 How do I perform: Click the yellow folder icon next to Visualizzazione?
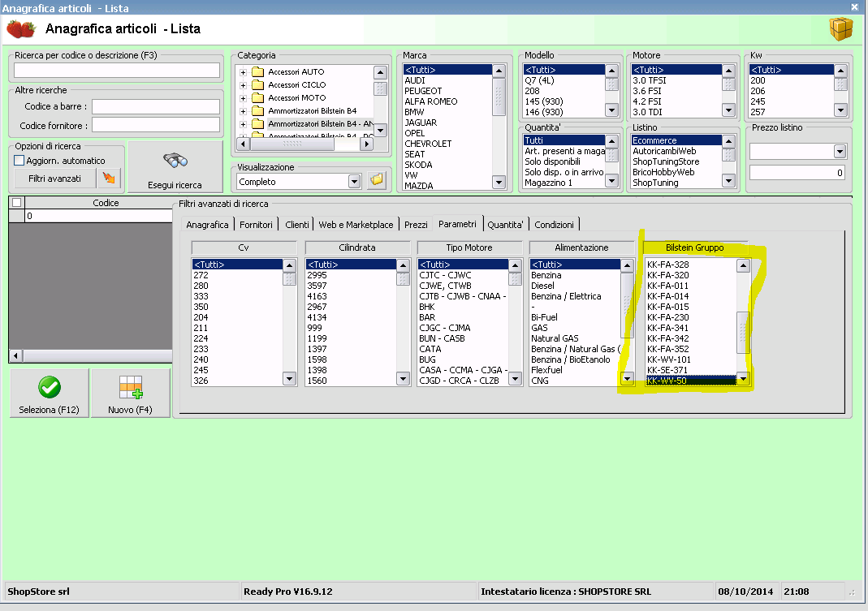(x=377, y=180)
